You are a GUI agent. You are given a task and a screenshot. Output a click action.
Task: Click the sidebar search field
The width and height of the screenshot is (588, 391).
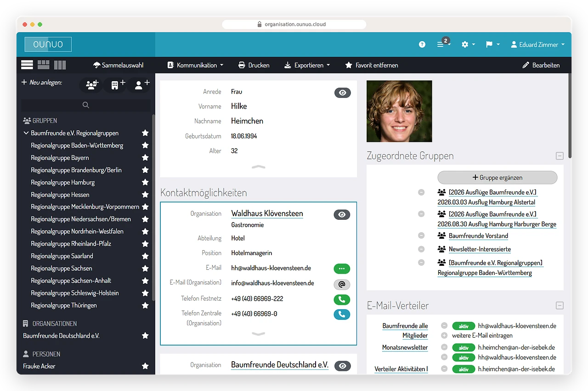tap(86, 105)
